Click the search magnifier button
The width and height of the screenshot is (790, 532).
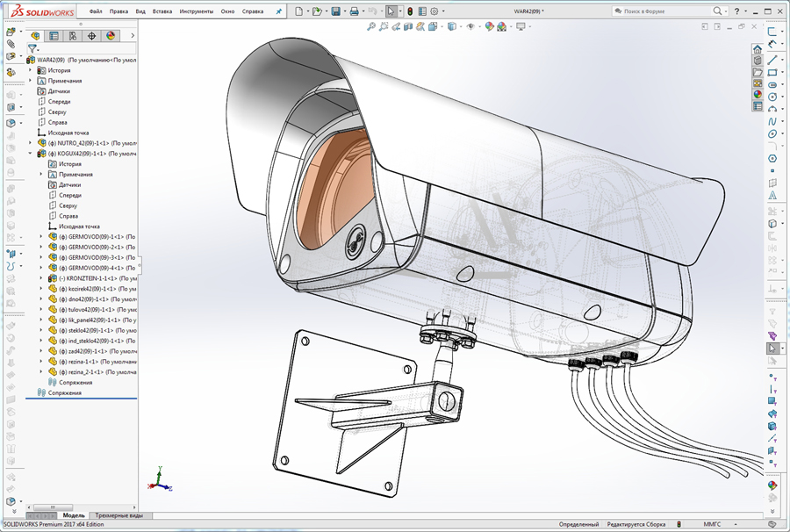click(x=717, y=11)
